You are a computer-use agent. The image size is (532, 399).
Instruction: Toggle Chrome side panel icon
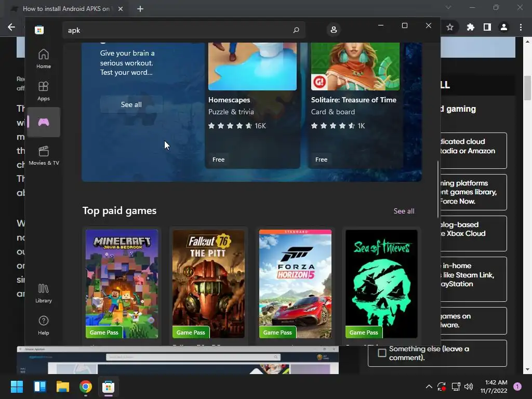pyautogui.click(x=487, y=27)
